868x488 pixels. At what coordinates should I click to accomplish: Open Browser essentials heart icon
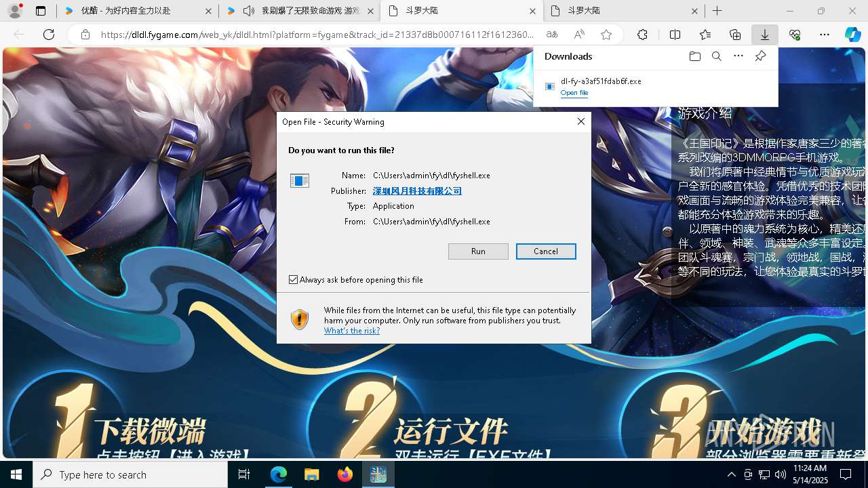[795, 35]
